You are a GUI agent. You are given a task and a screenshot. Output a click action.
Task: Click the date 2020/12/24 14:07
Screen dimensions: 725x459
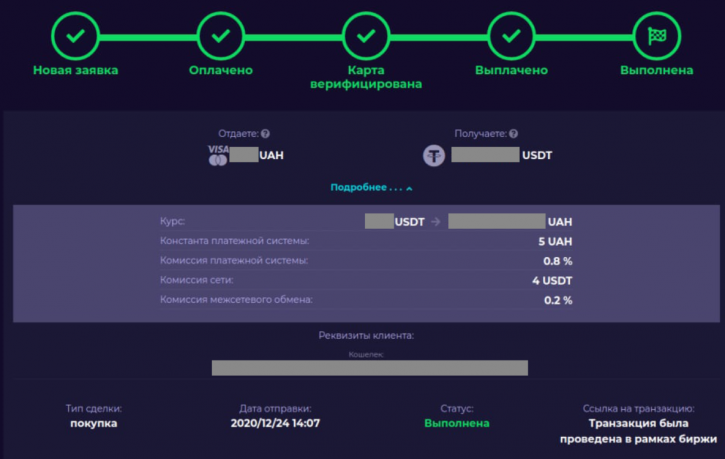[275, 423]
